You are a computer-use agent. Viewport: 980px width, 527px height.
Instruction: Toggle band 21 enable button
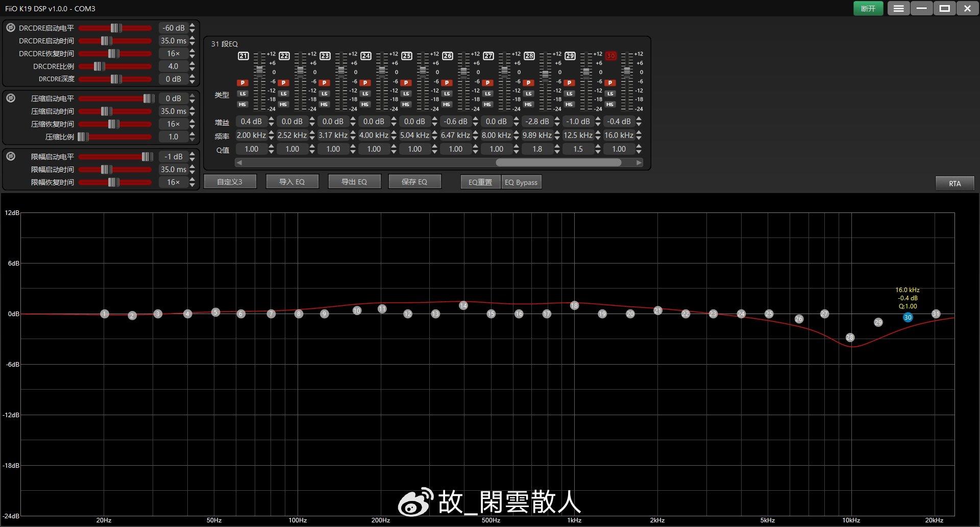coord(243,56)
